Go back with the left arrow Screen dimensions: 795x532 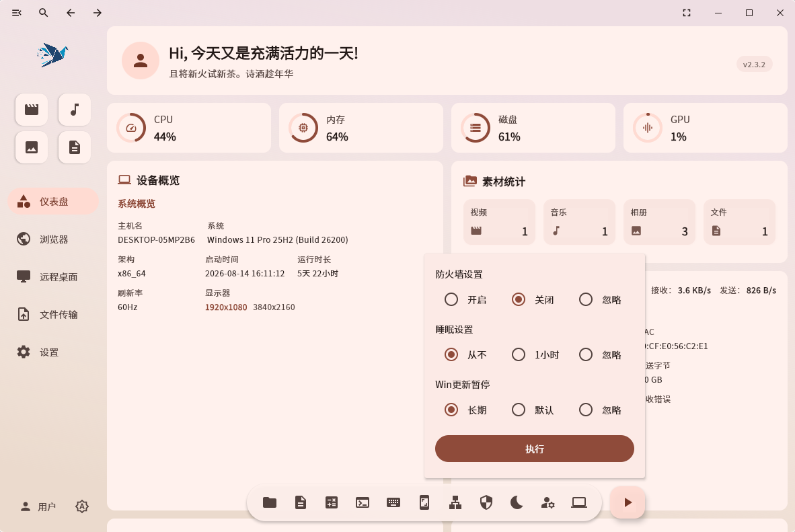pyautogui.click(x=71, y=13)
